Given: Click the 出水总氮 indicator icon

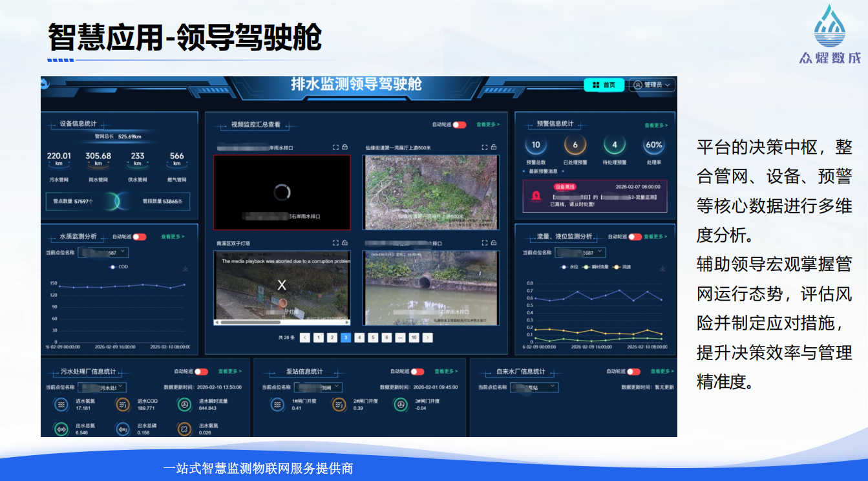Looking at the screenshot, I should click(x=61, y=429).
